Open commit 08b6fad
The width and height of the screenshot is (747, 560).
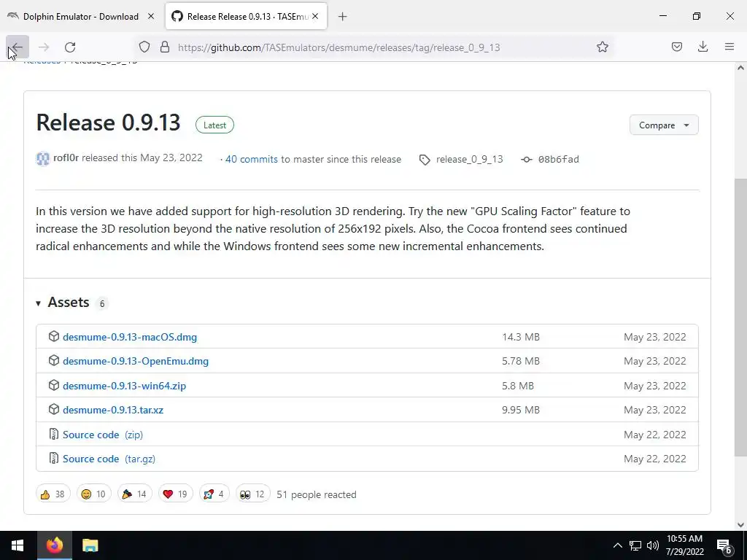pos(558,159)
